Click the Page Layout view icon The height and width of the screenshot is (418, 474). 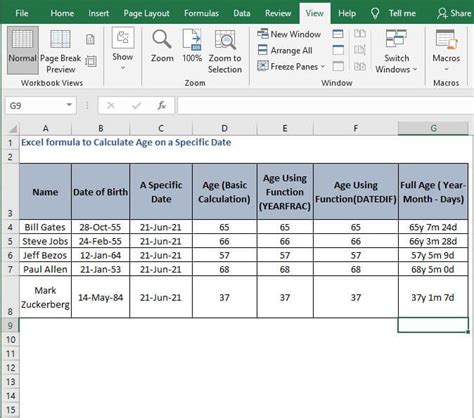tap(90, 39)
